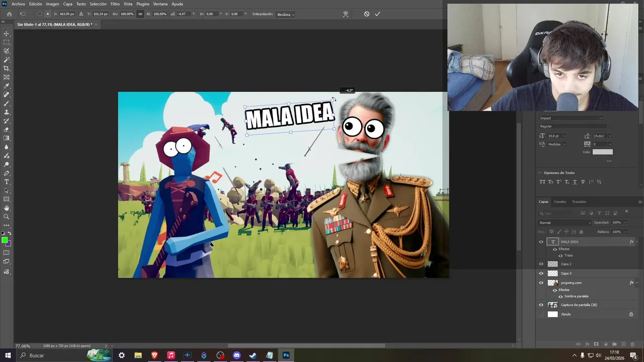Delete layer with the trash icon

point(632,344)
